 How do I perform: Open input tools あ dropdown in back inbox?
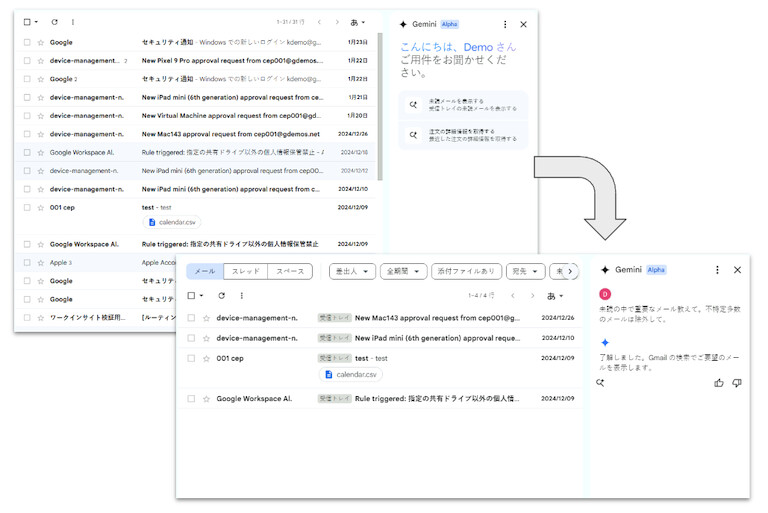[x=358, y=22]
